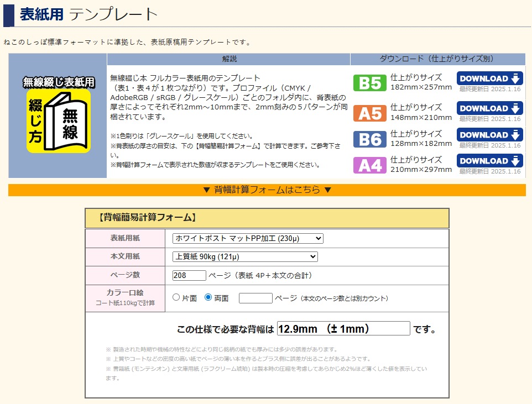The width and height of the screenshot is (532, 404).
Task: Click the 解説 column header
Action: [229, 59]
